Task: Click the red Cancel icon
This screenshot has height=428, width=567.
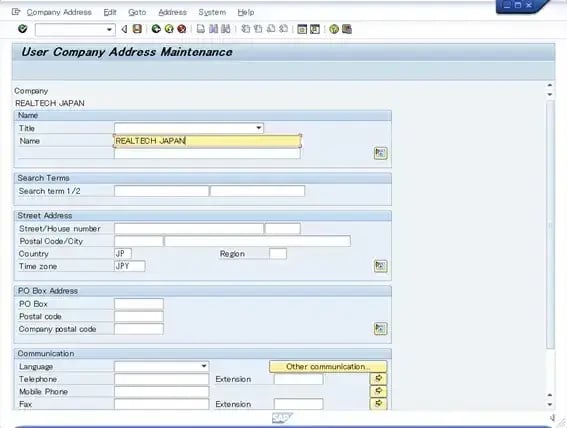Action: coord(182,29)
